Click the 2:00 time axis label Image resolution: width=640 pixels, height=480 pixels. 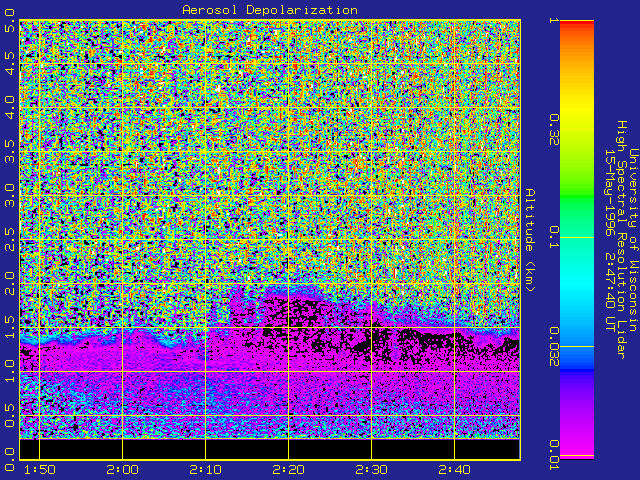[122, 470]
